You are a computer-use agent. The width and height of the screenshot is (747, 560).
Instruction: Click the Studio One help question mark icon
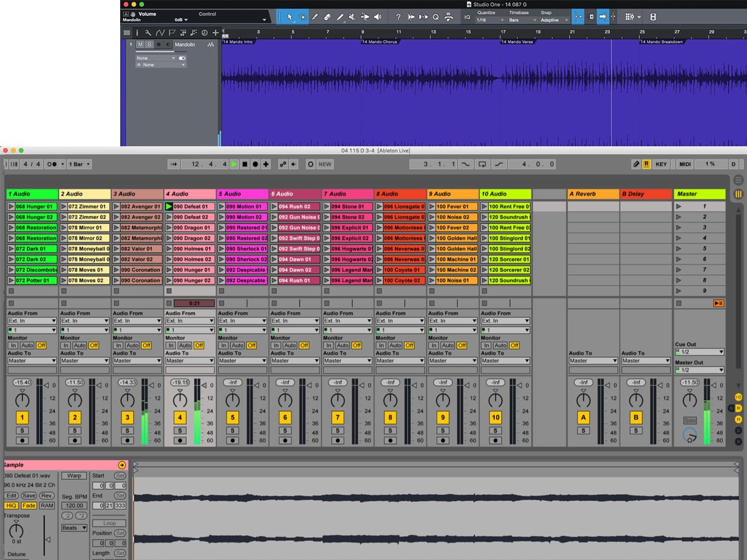point(398,17)
